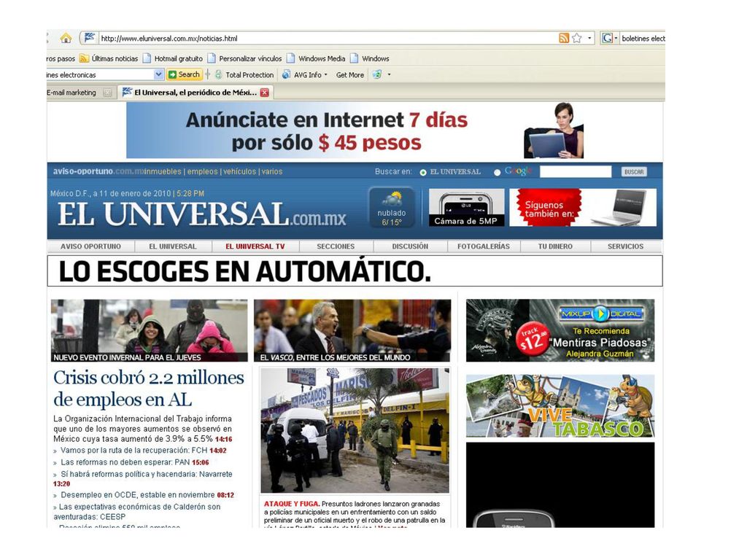
Task: Click the AVG Info globe icon
Action: (x=286, y=75)
